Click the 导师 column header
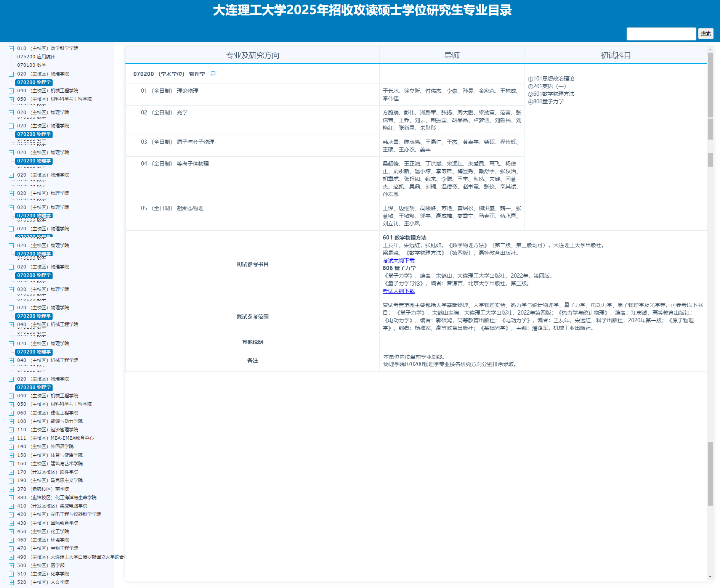The width and height of the screenshot is (720, 588). pyautogui.click(x=452, y=55)
